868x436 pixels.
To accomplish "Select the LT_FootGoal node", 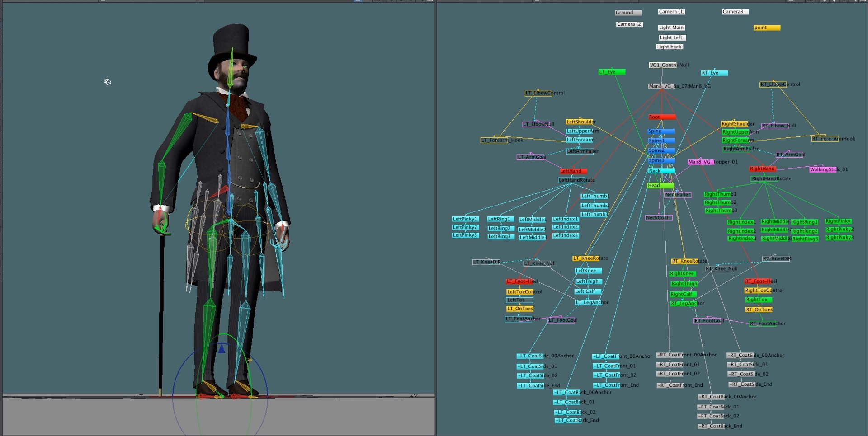I will click(x=562, y=320).
